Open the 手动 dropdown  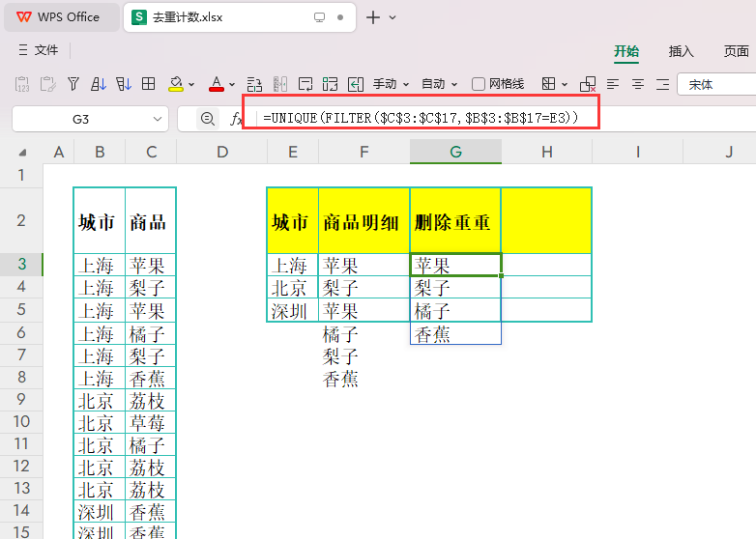pos(391,84)
